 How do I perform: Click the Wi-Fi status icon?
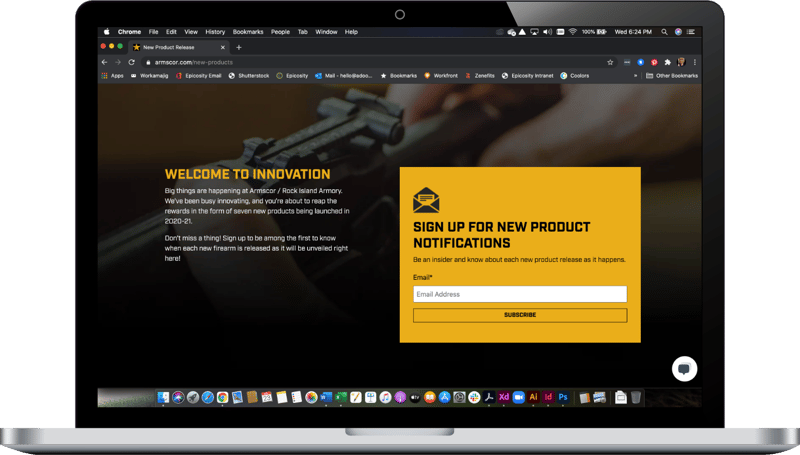coord(572,32)
